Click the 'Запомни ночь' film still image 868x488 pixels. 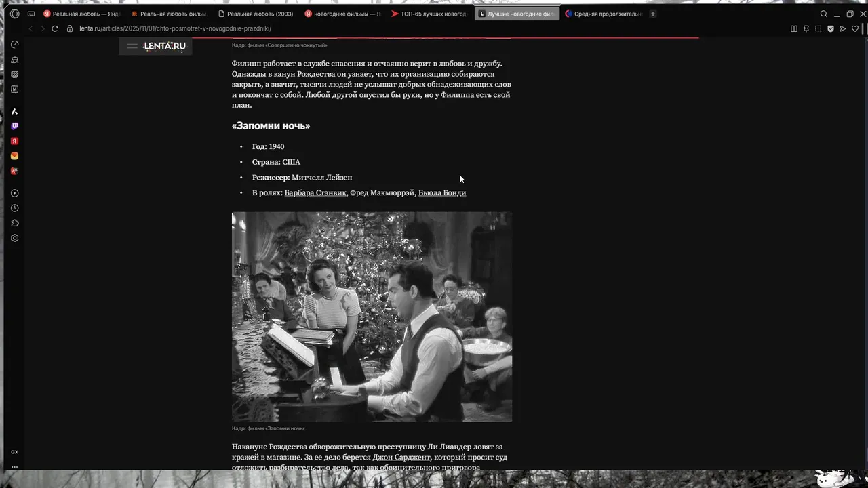tap(372, 317)
